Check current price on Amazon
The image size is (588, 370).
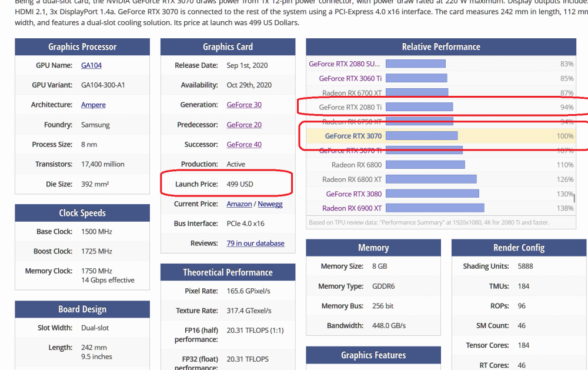click(239, 204)
